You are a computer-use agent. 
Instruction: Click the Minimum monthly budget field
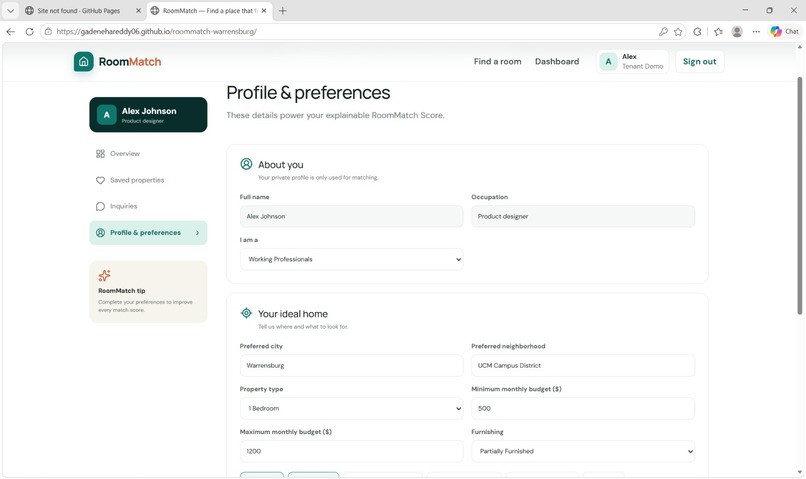pyautogui.click(x=583, y=408)
